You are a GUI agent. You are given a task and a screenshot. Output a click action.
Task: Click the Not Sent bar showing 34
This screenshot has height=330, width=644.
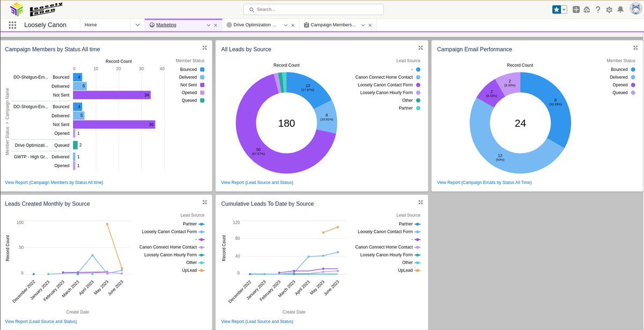(112, 95)
